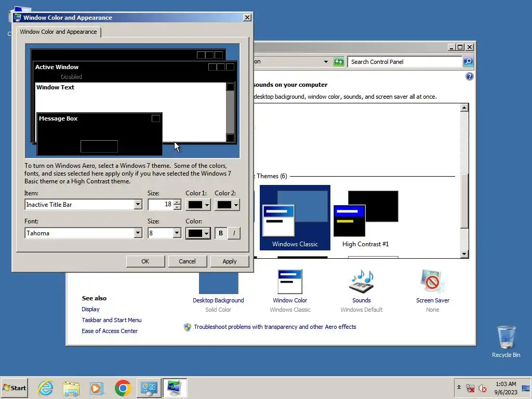Expand the font Size dropdown showing 8
Screen dimensions: 532x399
[177, 233]
